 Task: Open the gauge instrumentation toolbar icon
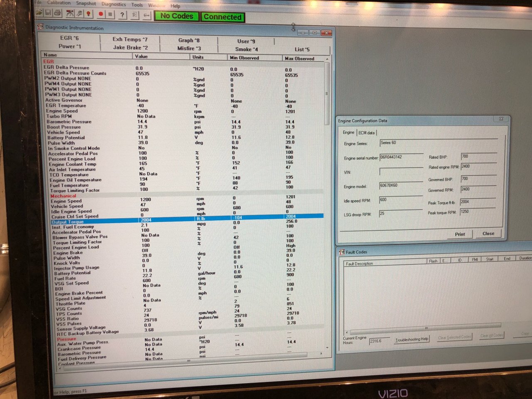point(70,14)
